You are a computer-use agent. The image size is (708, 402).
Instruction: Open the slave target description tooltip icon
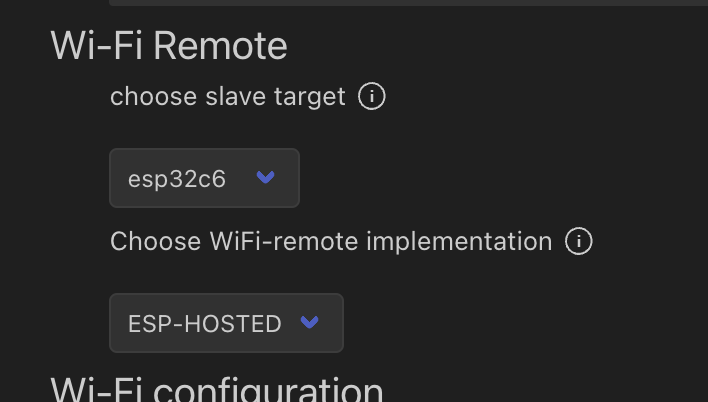pos(372,97)
